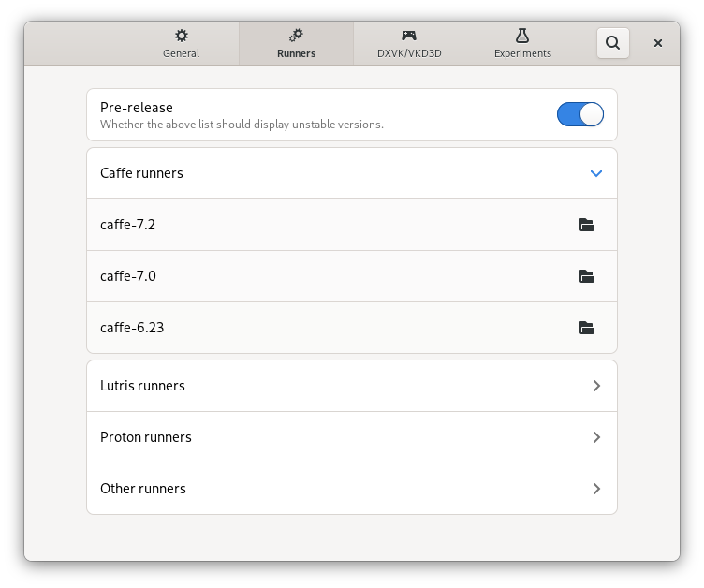The image size is (704, 588).
Task: Open the DXVK/VKD3D tab
Action: coord(409,44)
